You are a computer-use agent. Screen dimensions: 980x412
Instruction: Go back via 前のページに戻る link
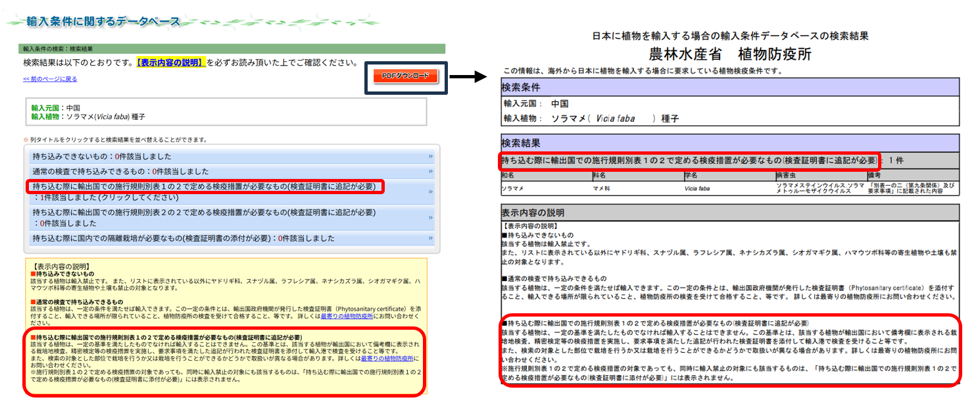50,79
